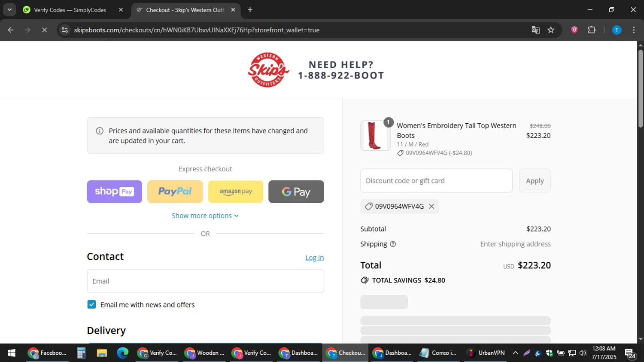Open the Correo window in the taskbar
This screenshot has width=644, height=362.
(x=438, y=353)
